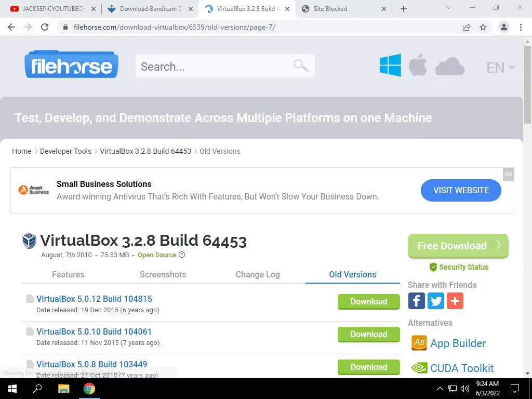Click the Open Source license link
The width and height of the screenshot is (532, 399).
pos(157,255)
